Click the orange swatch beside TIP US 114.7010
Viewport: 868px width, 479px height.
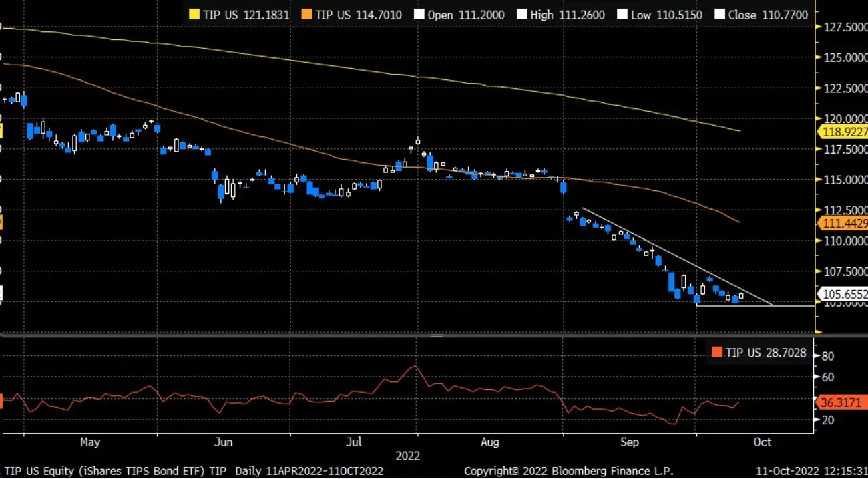(x=307, y=15)
